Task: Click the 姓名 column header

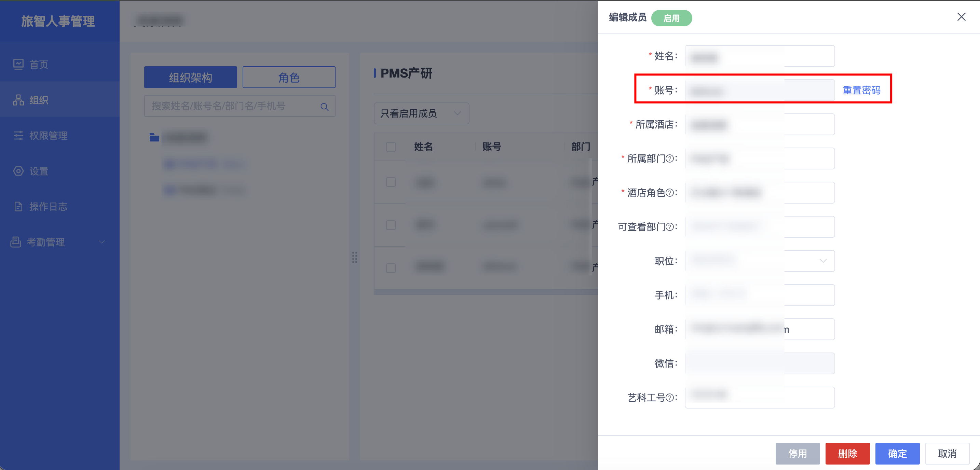Action: tap(423, 147)
